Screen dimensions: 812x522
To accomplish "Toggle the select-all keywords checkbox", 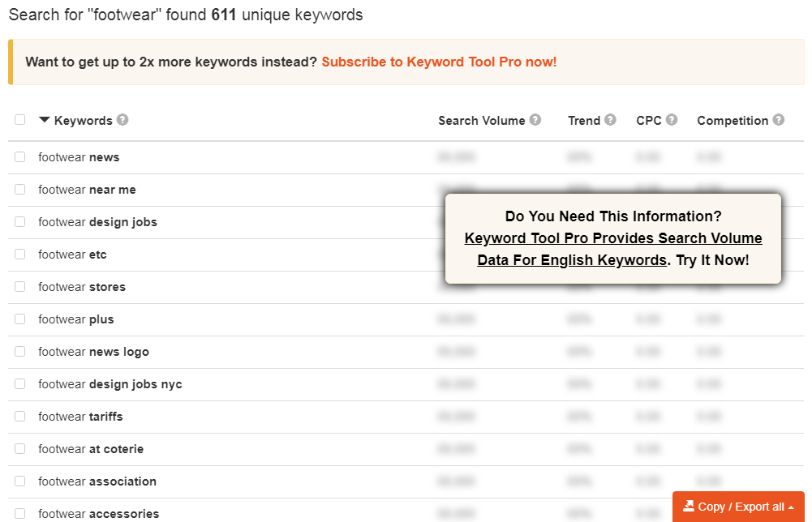I will click(x=19, y=119).
